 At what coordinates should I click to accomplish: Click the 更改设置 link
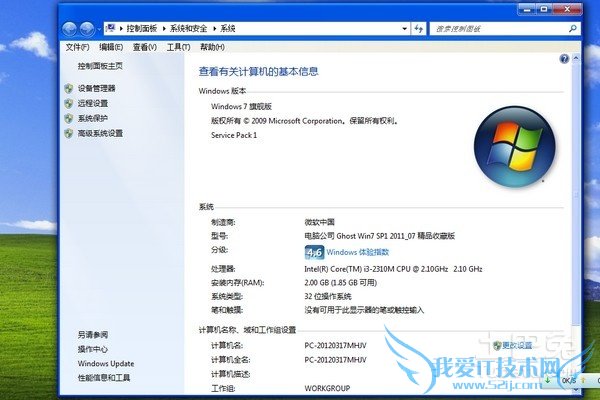517,345
